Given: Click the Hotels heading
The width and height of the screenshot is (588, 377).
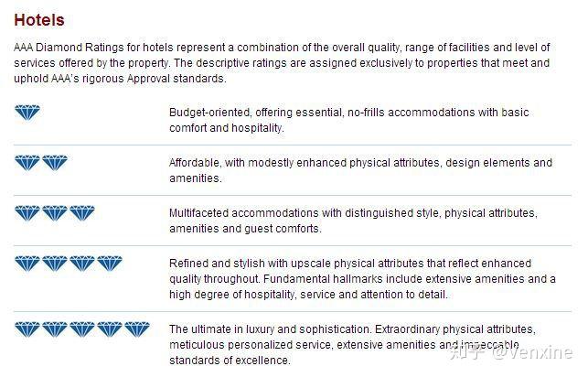Looking at the screenshot, I should tap(39, 20).
